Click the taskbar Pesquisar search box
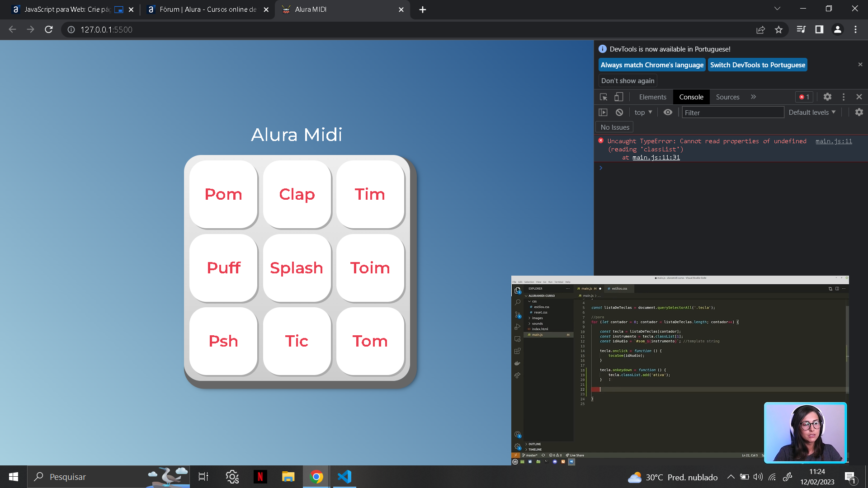The image size is (868, 488). (x=108, y=477)
